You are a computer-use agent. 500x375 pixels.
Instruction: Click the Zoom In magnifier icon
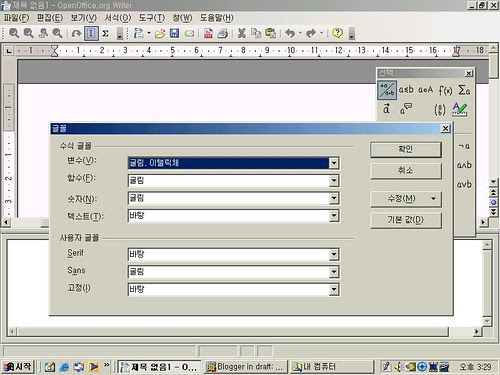coord(14,33)
